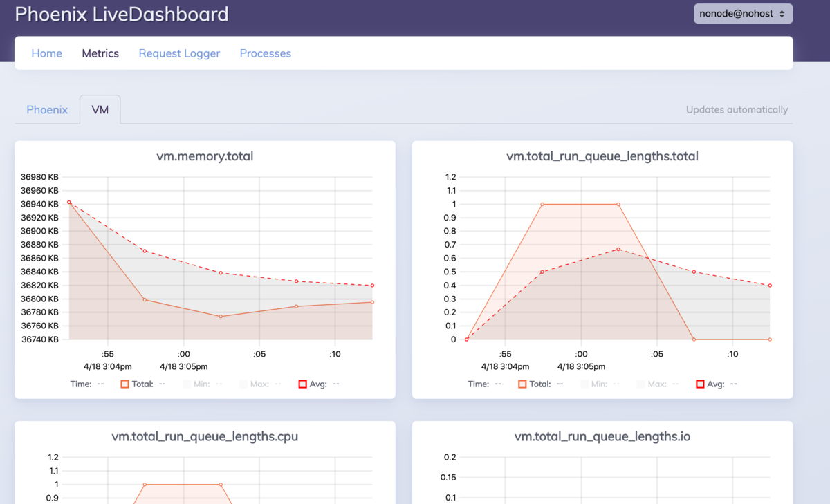830x504 pixels.
Task: Click 4/18 3:04pm label under run_queue_lengths.total
Action: point(505,366)
